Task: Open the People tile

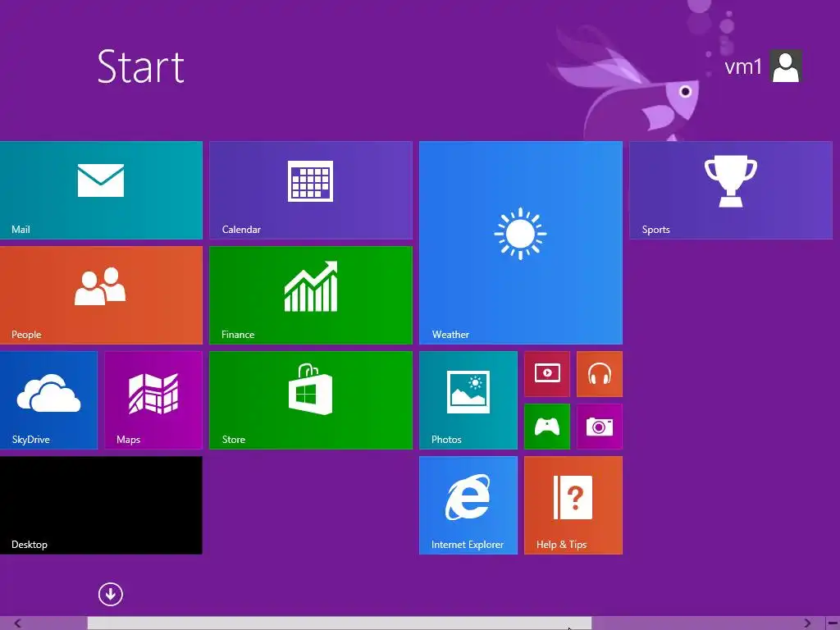Action: (101, 295)
